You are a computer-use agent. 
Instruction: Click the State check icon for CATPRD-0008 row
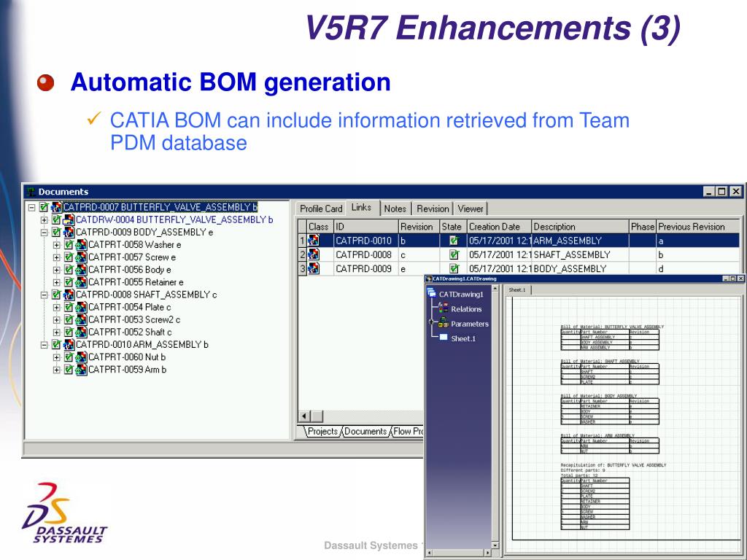click(454, 254)
